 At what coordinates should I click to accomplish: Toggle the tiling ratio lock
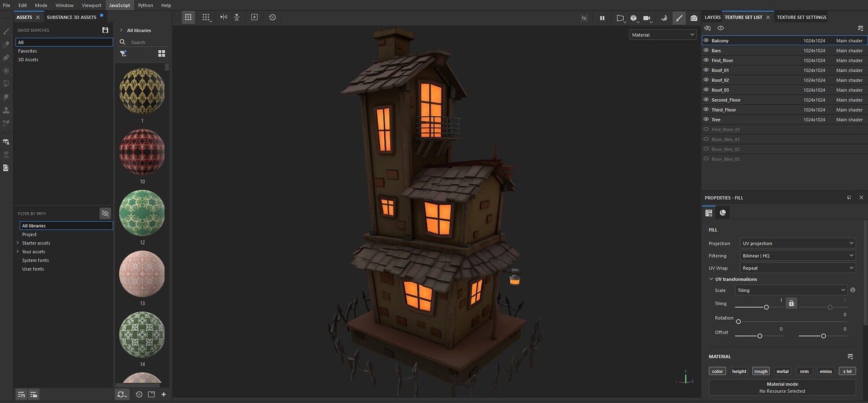[791, 303]
